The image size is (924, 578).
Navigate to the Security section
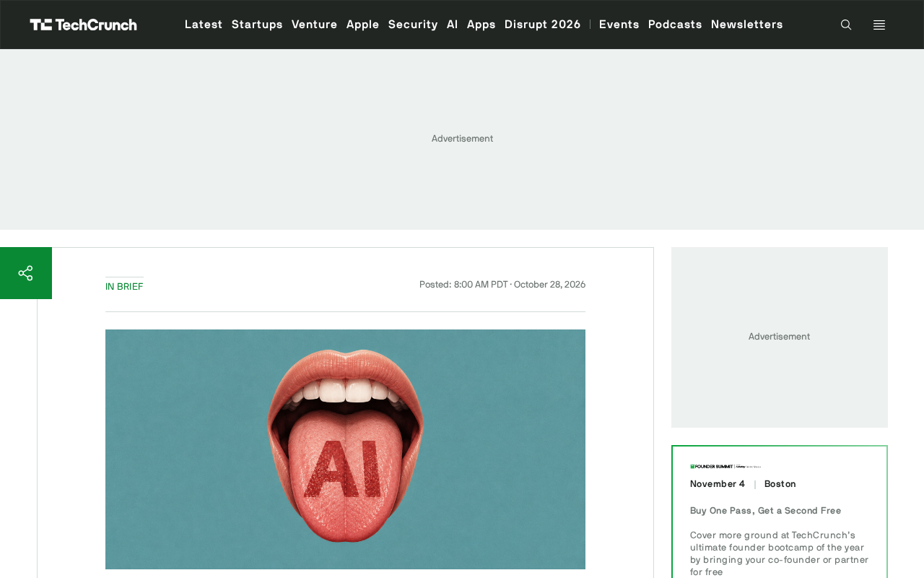pos(413,25)
